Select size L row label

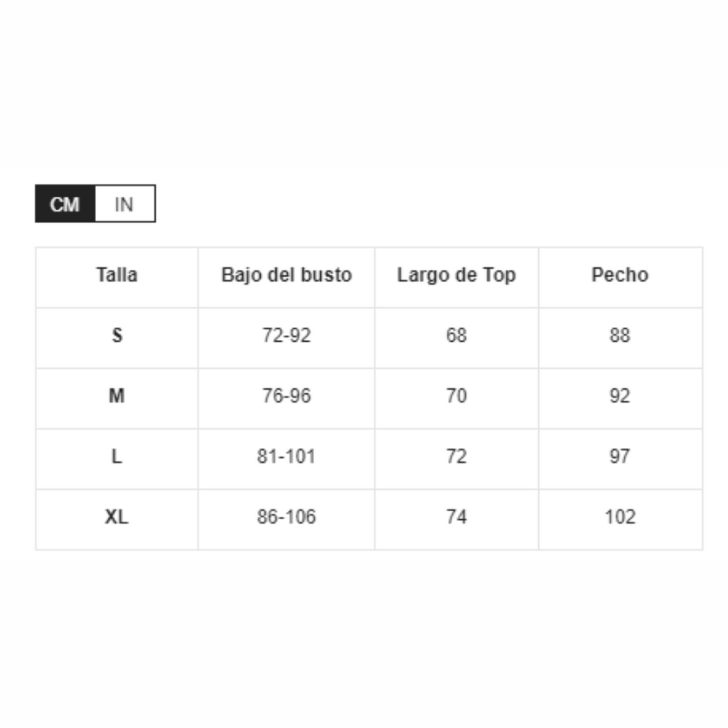[x=117, y=456]
